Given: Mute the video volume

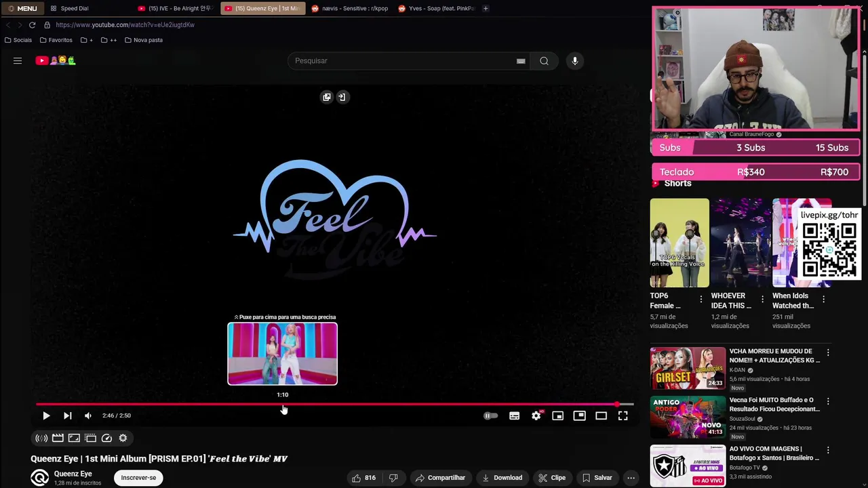Looking at the screenshot, I should (88, 415).
